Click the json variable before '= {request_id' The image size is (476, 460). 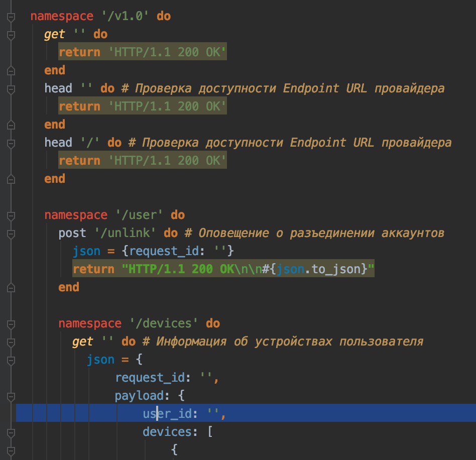[86, 251]
